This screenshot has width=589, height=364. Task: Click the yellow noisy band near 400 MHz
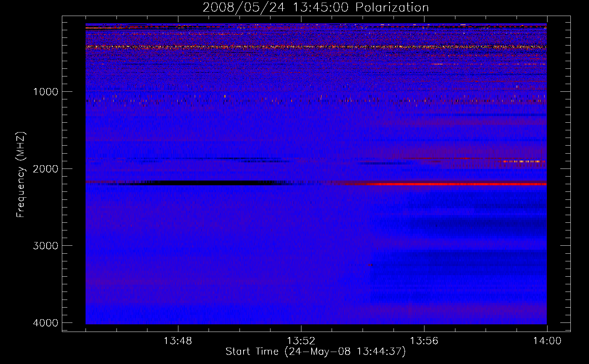(316, 47)
